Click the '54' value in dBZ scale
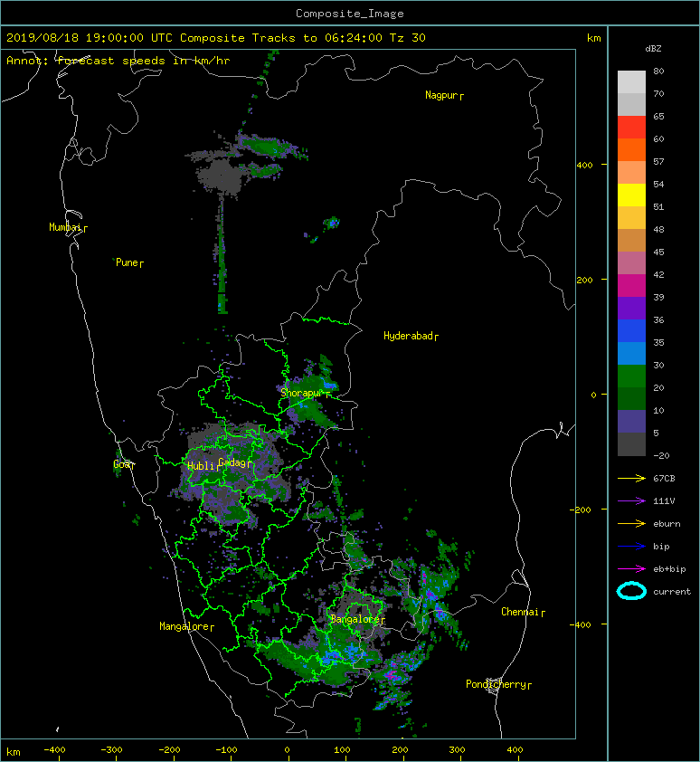The image size is (700, 762). [x=658, y=185]
